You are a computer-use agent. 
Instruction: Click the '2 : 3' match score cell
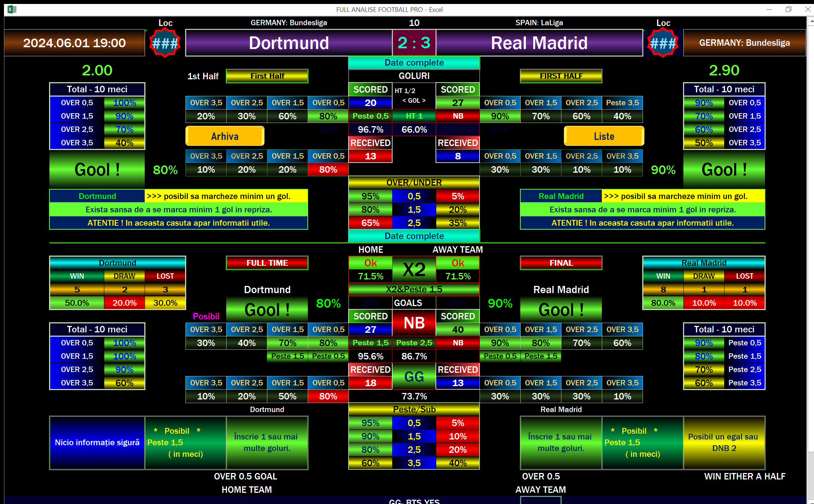click(413, 43)
